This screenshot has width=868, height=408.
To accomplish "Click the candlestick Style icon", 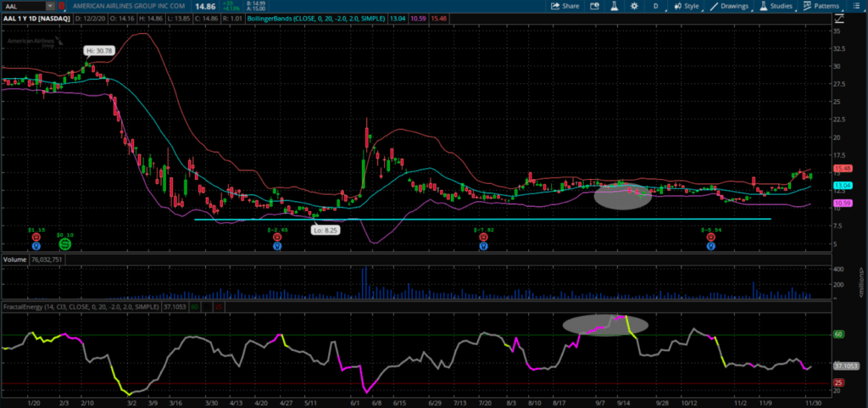I will pyautogui.click(x=677, y=6).
